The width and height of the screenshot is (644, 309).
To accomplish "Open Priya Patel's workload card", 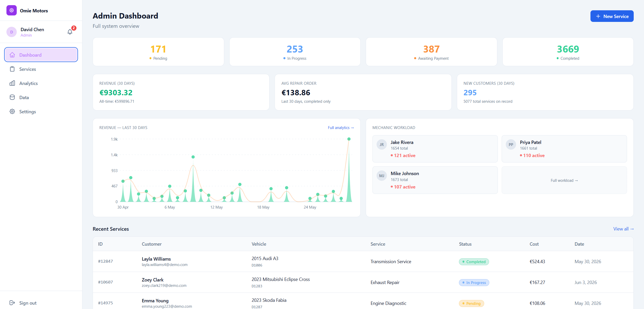I will (564, 149).
